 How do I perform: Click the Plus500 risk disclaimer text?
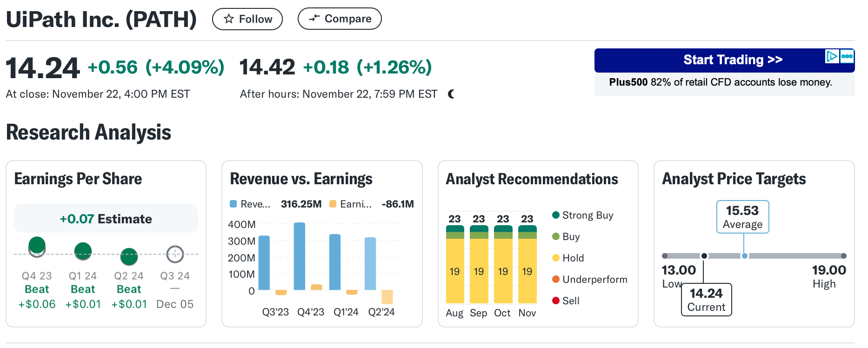coord(721,82)
